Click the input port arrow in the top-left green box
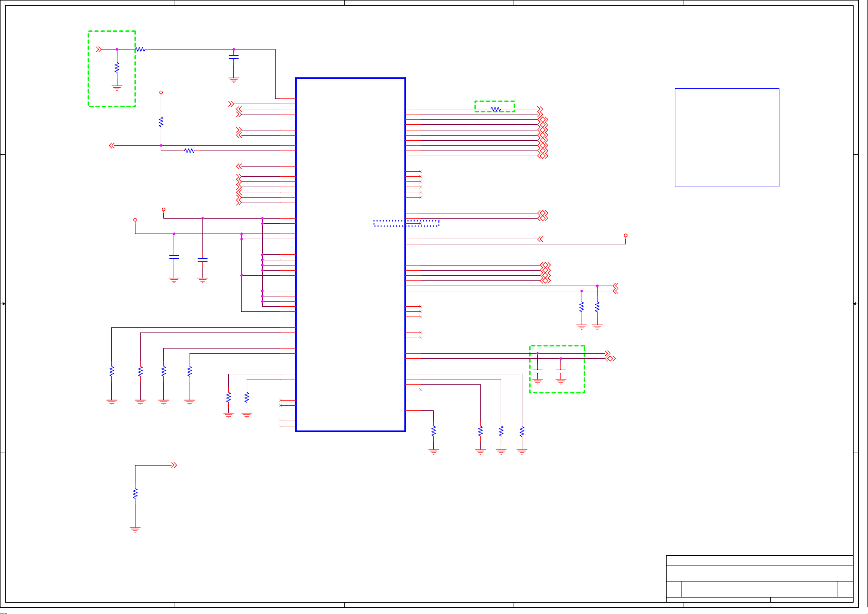Screen dimensions: 868x614 pyautogui.click(x=99, y=49)
